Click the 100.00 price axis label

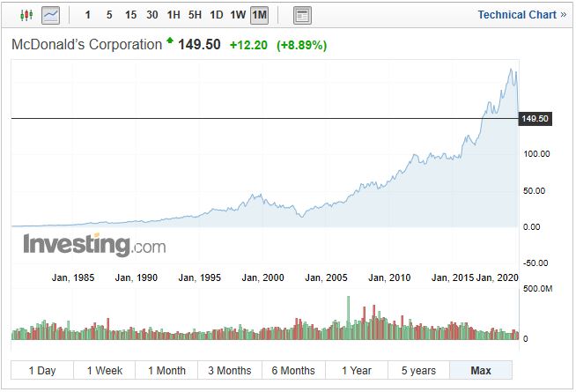[536, 154]
